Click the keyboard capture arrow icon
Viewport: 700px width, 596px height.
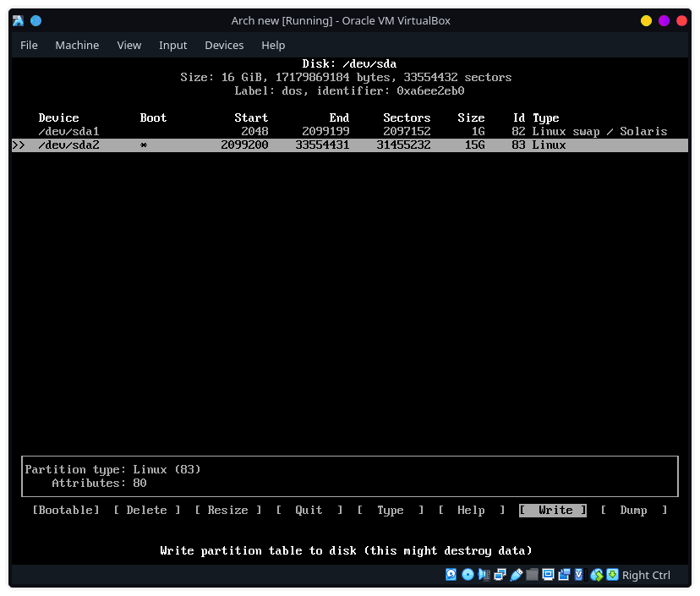coord(612,575)
